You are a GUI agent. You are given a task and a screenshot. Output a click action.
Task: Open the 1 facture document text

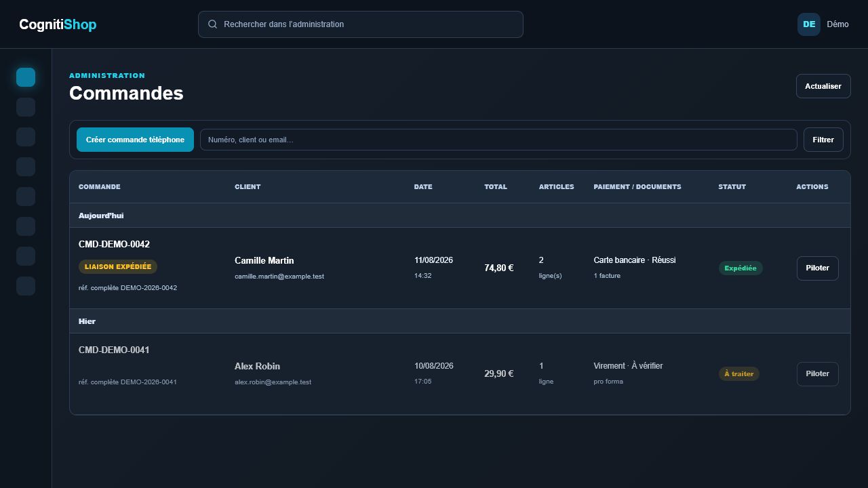coord(607,276)
